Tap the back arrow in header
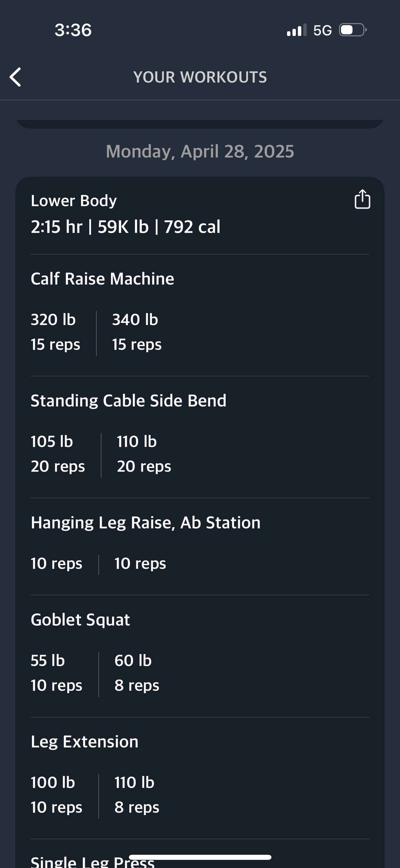 point(16,77)
